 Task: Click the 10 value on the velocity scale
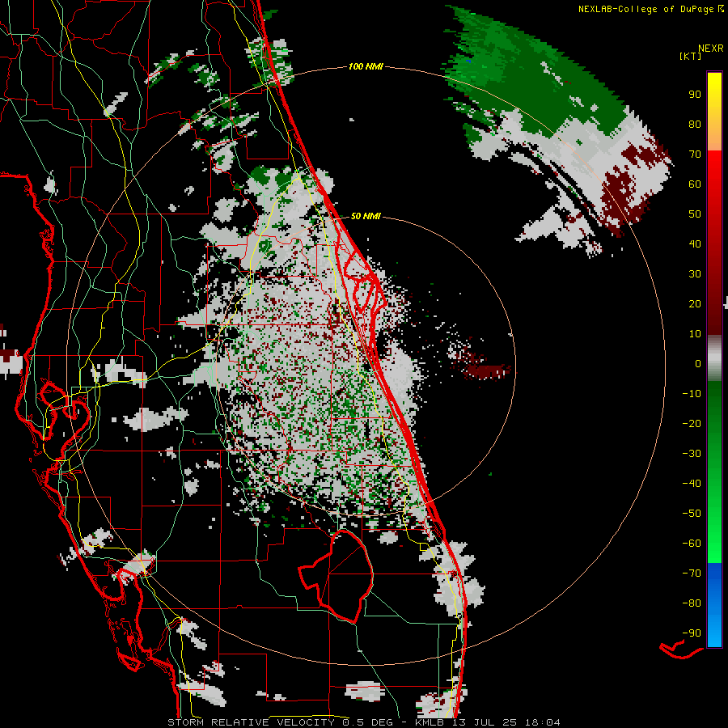pyautogui.click(x=695, y=334)
